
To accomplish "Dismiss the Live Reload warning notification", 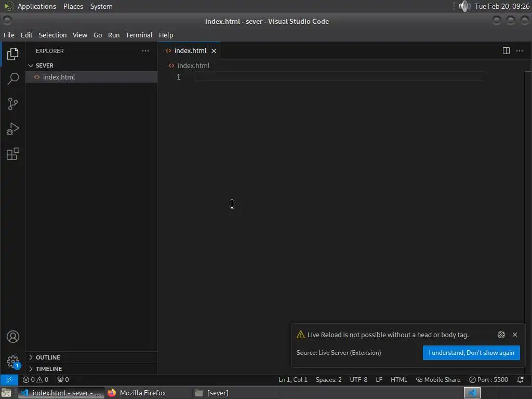I will click(x=515, y=335).
